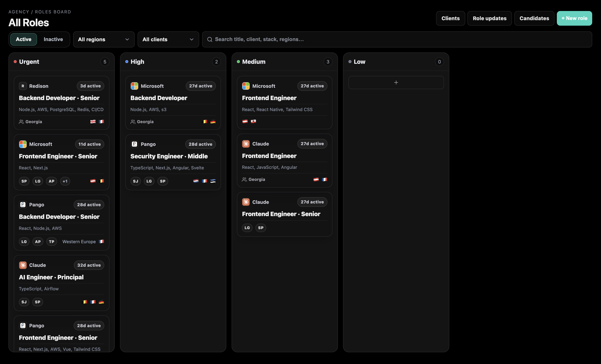Click the High column header

pos(173,62)
